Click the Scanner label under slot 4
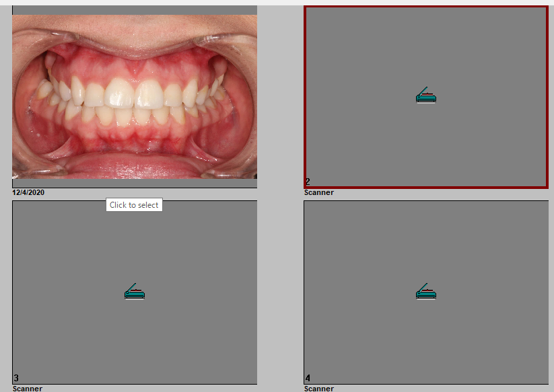The width and height of the screenshot is (554, 392). pyautogui.click(x=318, y=389)
